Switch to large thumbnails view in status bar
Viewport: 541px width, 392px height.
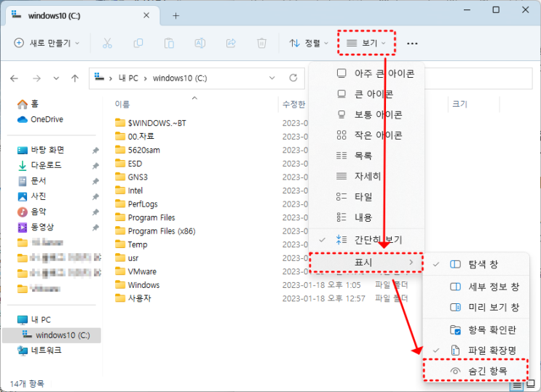531,384
